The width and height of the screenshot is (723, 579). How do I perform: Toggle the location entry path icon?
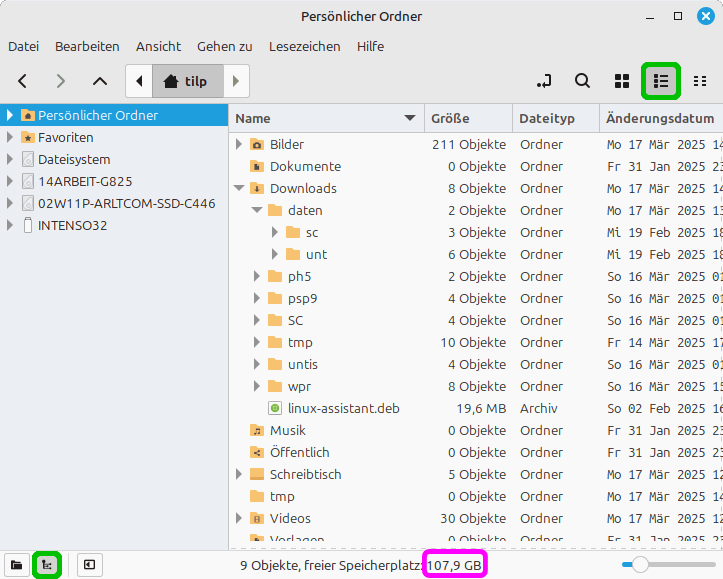click(x=543, y=81)
